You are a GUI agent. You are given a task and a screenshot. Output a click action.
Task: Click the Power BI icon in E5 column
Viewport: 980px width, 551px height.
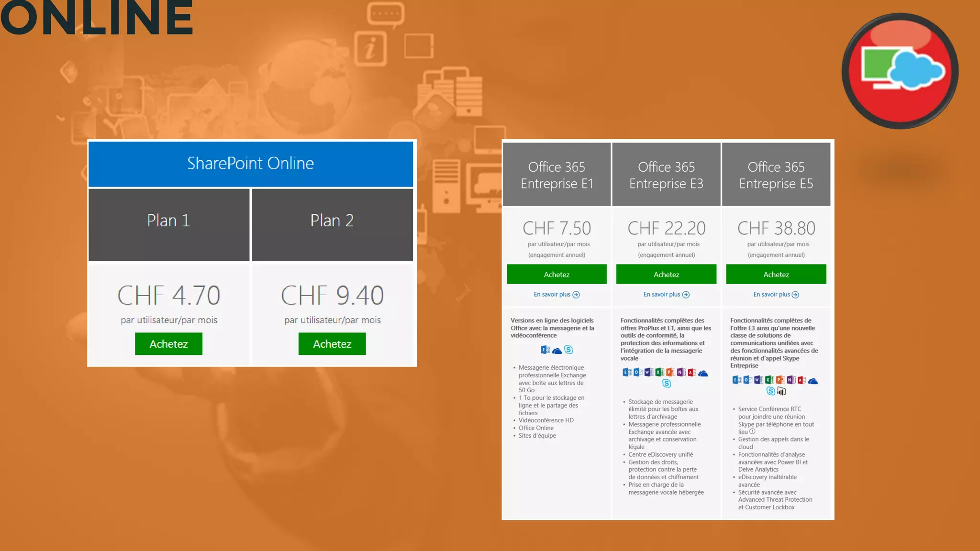click(781, 392)
